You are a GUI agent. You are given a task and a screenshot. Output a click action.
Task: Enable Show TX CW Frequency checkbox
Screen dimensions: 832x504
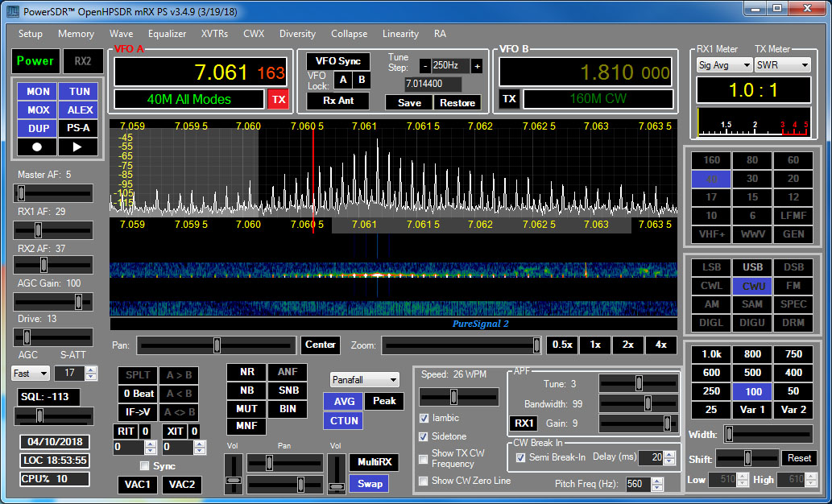[x=424, y=459]
